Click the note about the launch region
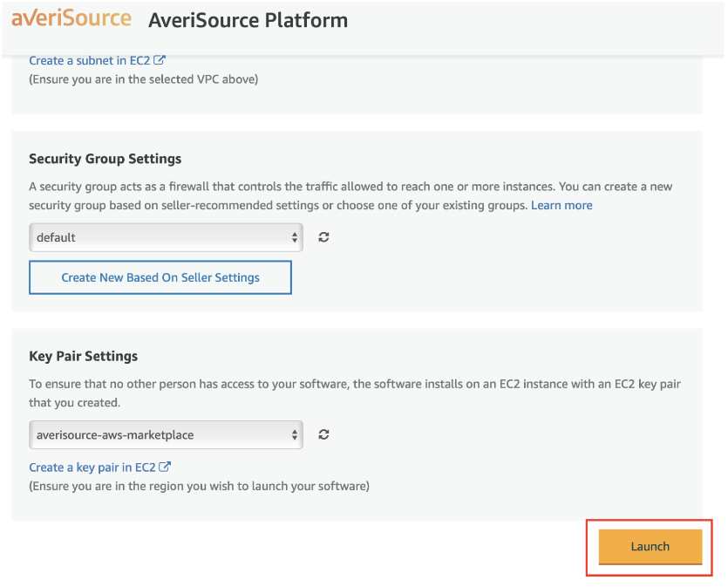728x587 pixels. pos(199,486)
